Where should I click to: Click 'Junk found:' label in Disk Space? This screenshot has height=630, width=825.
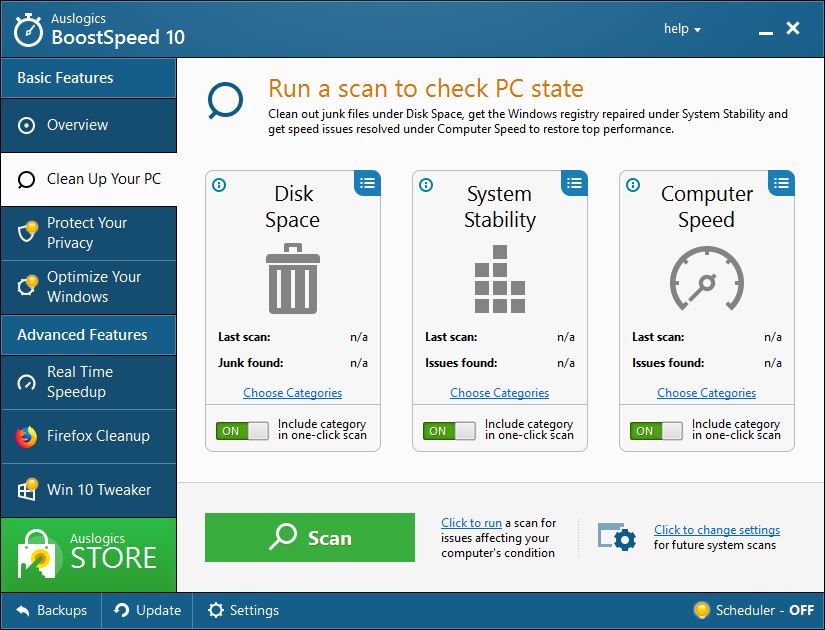(x=250, y=363)
